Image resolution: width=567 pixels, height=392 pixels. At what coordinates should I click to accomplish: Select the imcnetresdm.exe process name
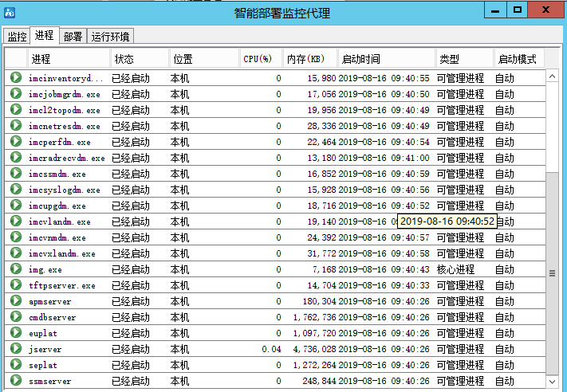(65, 126)
